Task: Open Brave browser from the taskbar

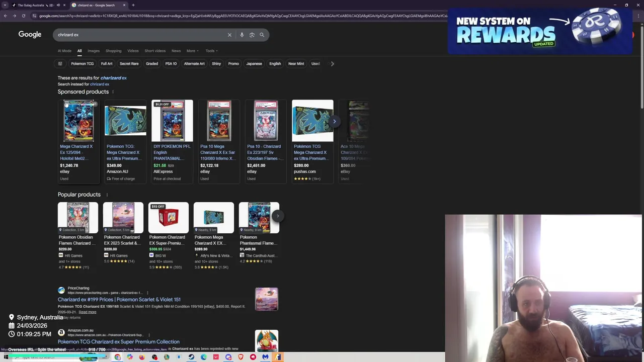Action: click(240, 357)
